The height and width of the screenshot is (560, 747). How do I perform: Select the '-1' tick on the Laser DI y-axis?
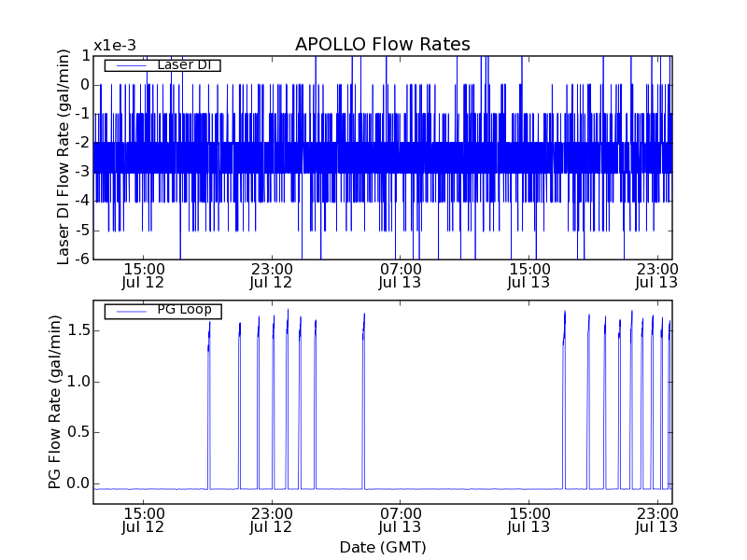(x=83, y=114)
